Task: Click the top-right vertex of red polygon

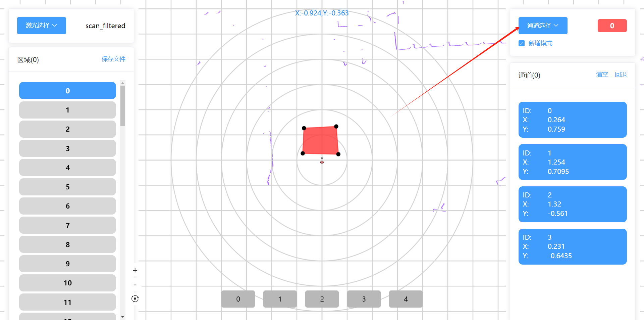Action: click(336, 126)
